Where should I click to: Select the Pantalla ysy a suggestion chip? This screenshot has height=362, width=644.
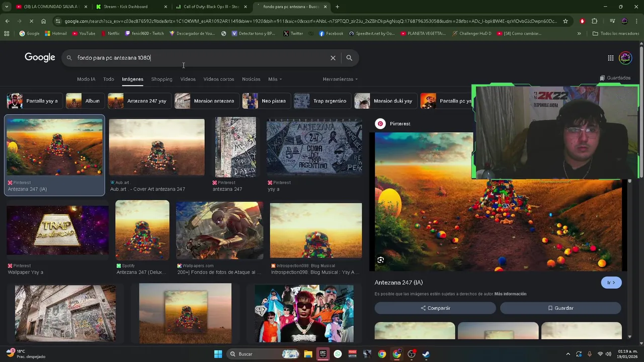pos(34,101)
